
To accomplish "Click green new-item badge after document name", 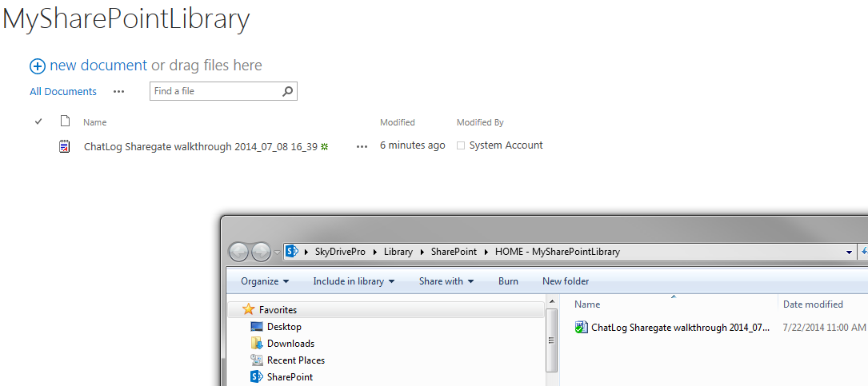I will 325,146.
